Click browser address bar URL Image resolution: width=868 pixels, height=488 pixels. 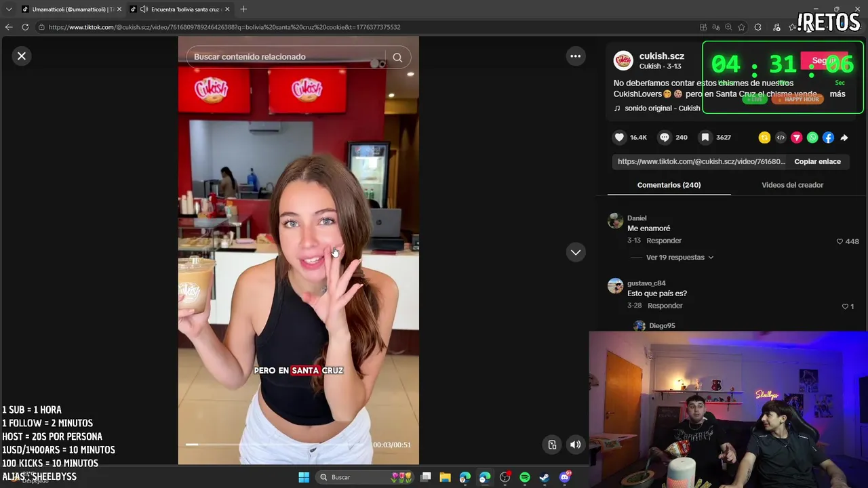[x=224, y=27]
